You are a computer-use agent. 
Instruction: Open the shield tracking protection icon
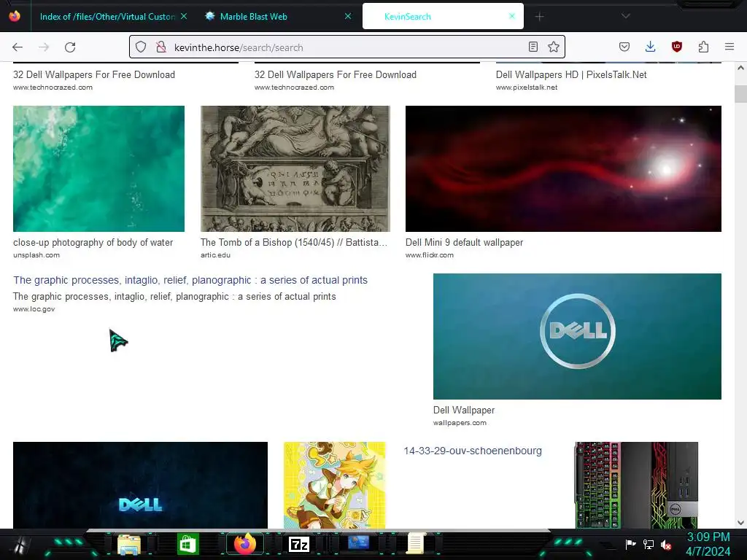coord(141,47)
